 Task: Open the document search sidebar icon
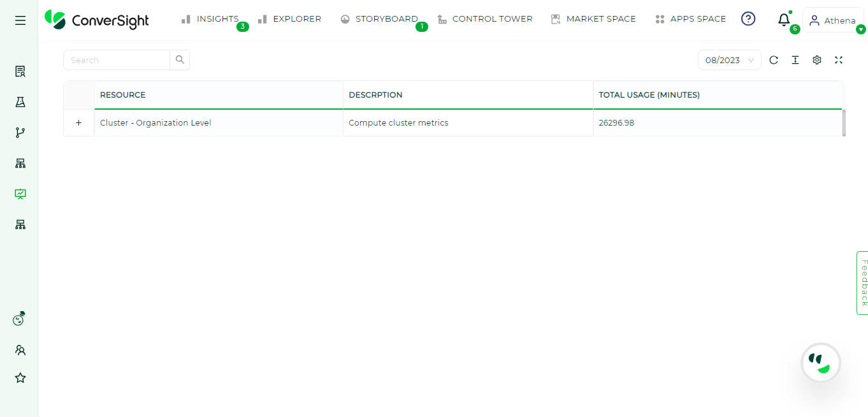(20, 71)
